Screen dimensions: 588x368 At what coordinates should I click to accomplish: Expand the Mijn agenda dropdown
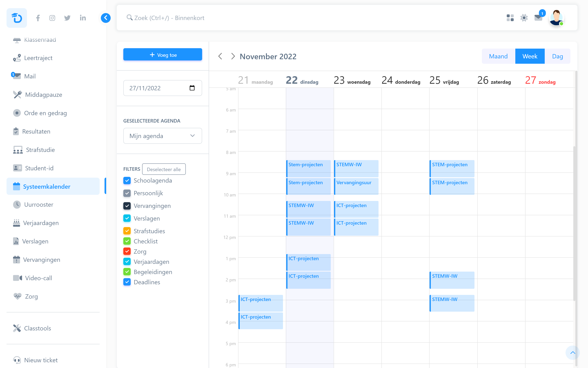(x=163, y=136)
